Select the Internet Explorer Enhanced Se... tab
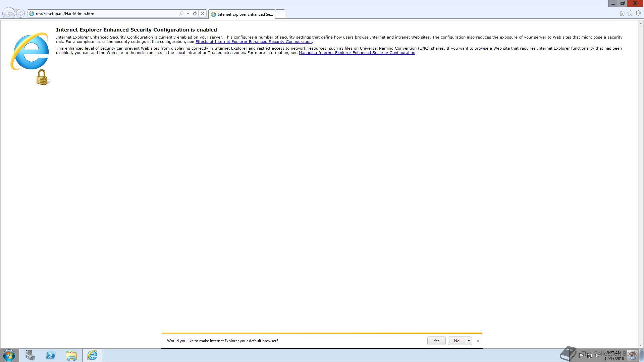This screenshot has width=644, height=362. coord(241,14)
